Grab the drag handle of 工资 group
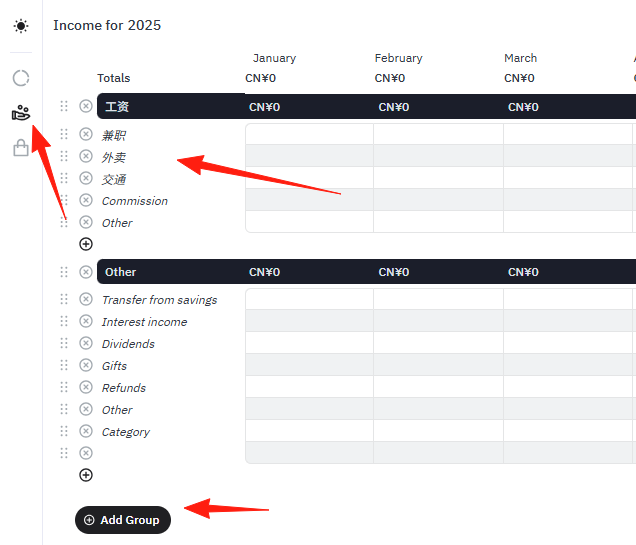The width and height of the screenshot is (636, 545). pyautogui.click(x=64, y=106)
